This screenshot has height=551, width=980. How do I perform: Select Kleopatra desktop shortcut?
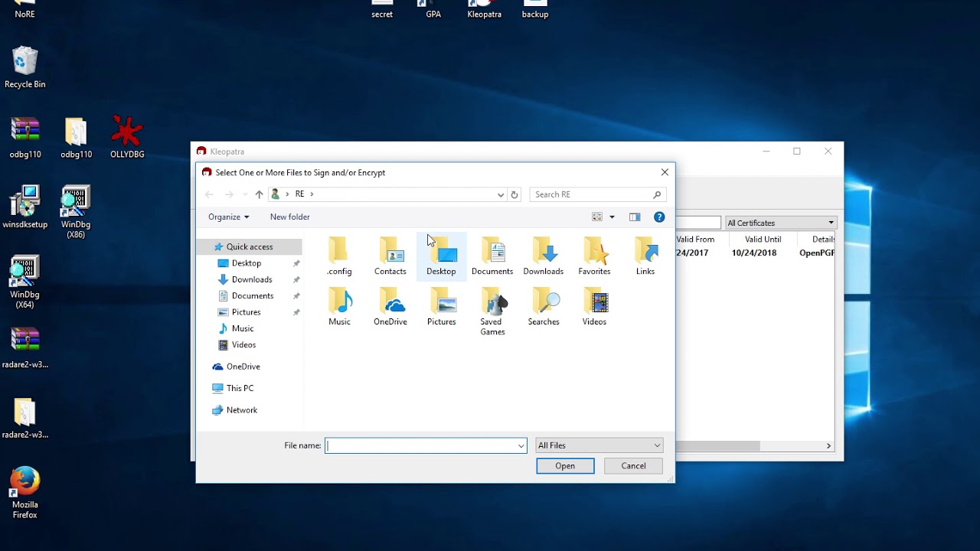click(484, 10)
